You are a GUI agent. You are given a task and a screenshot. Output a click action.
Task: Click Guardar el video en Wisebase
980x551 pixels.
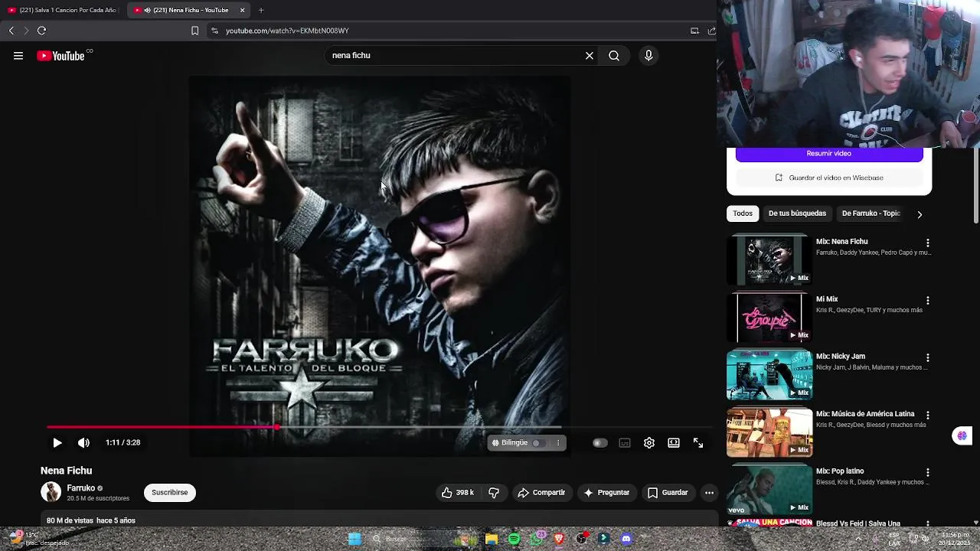(x=829, y=178)
